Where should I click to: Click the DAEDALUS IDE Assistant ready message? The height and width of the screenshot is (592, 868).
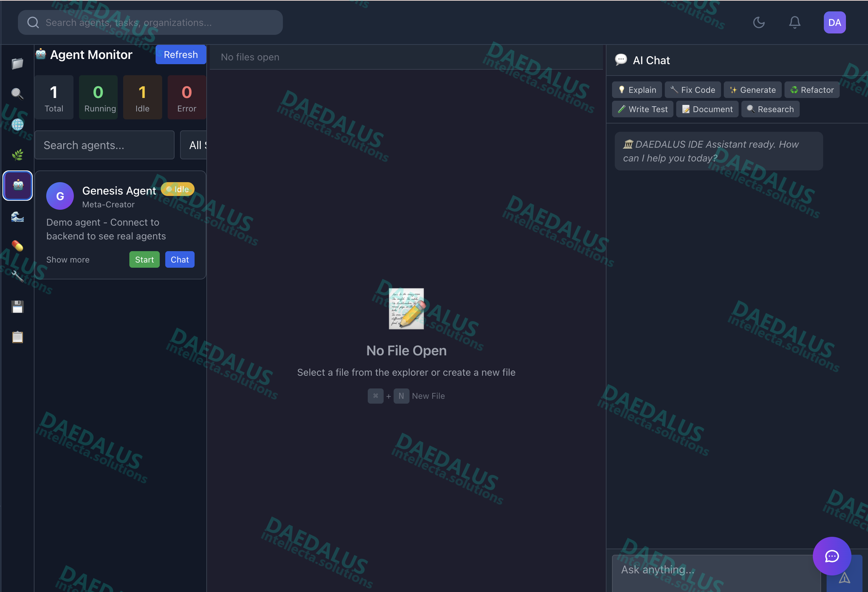718,151
